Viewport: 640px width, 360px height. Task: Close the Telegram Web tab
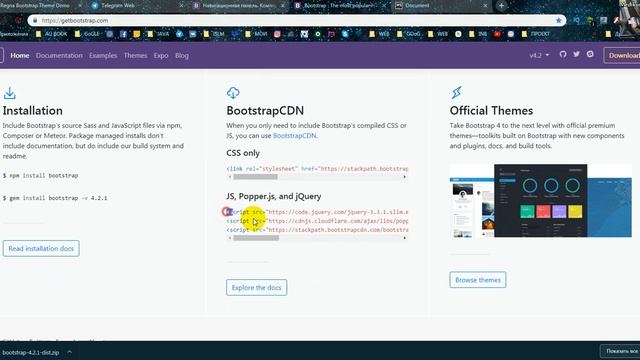click(x=181, y=6)
